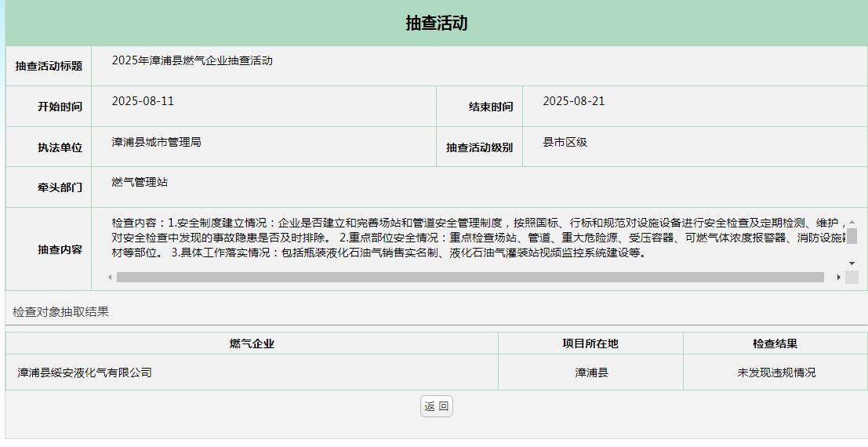Click the 漳浦县城市管理局 enforcement unit value

point(156,142)
